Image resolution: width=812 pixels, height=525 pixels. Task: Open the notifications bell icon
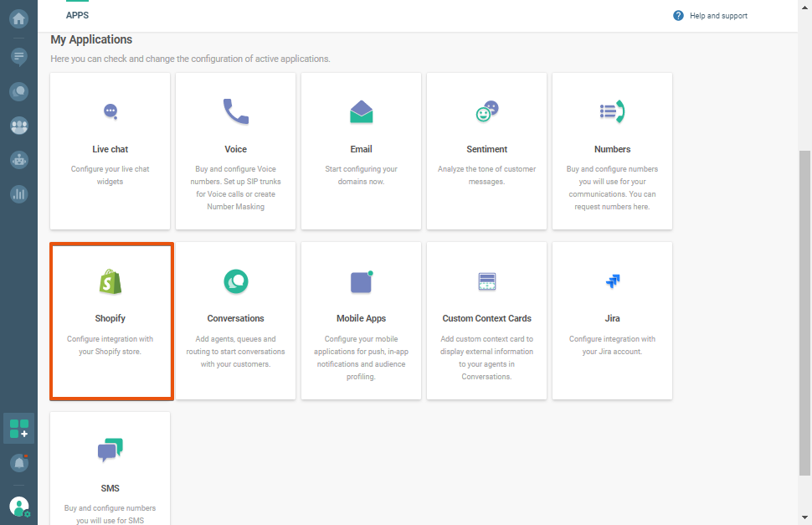18,463
